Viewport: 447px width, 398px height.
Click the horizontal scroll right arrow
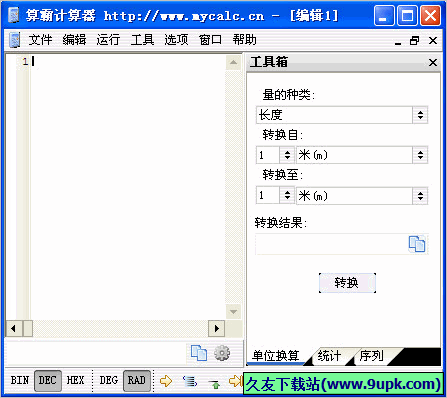point(217,329)
